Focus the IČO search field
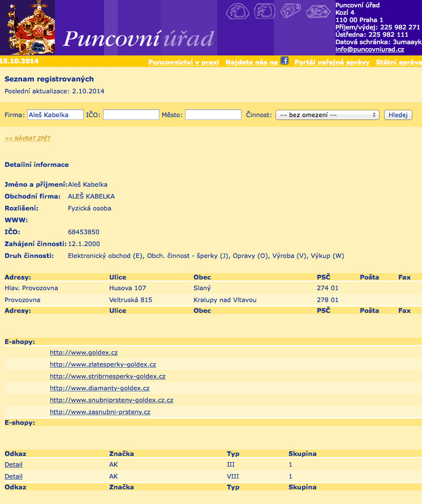Screen dimensions: 422x504 click(x=131, y=115)
